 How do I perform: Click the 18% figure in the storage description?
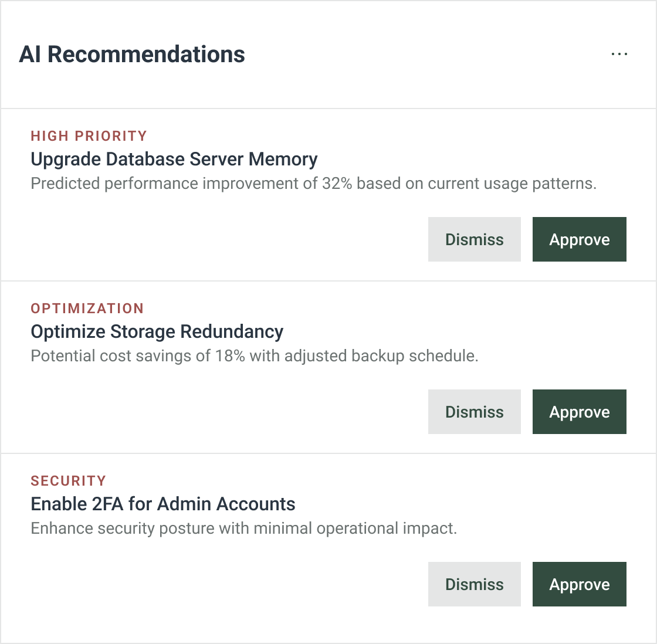pos(230,356)
